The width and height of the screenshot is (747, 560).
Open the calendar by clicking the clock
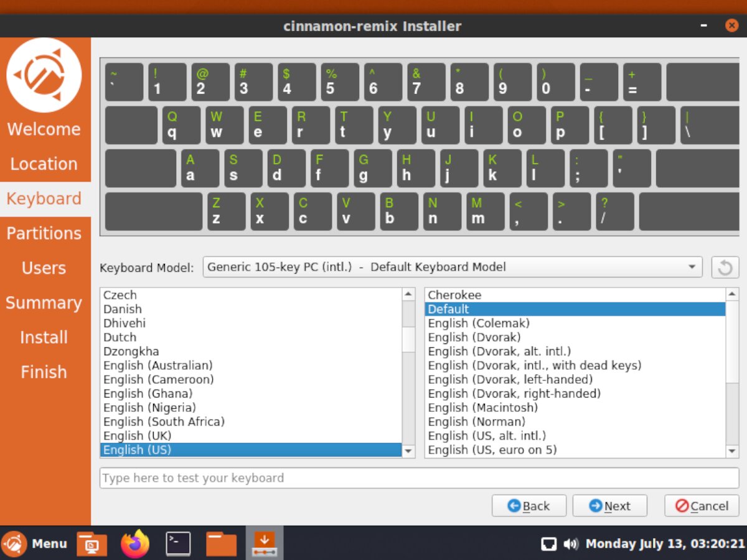point(666,543)
